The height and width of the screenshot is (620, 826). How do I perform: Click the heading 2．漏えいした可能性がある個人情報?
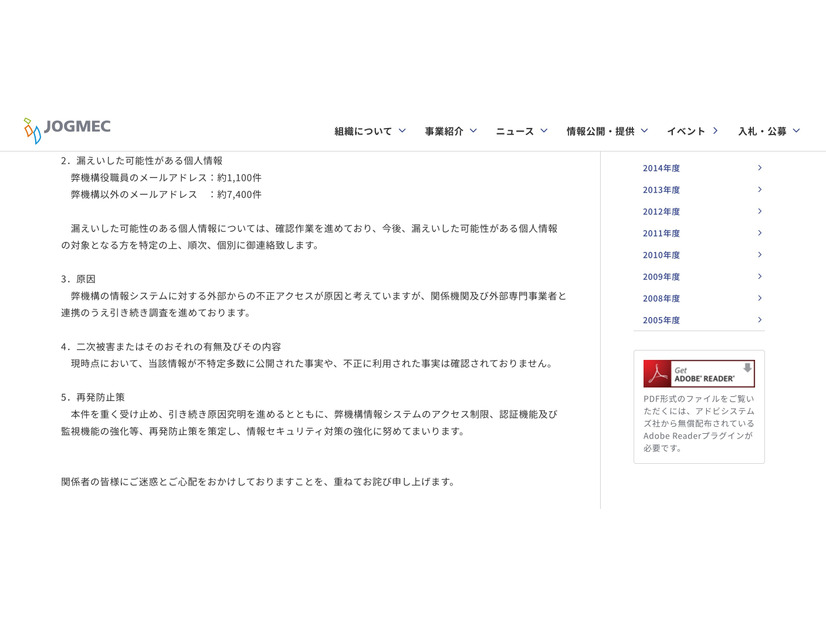pos(142,161)
